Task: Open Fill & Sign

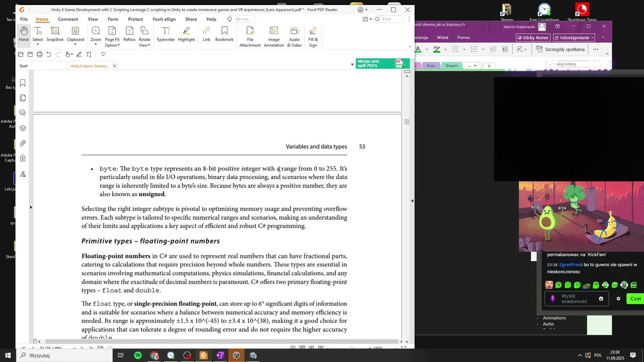Action: [x=313, y=37]
